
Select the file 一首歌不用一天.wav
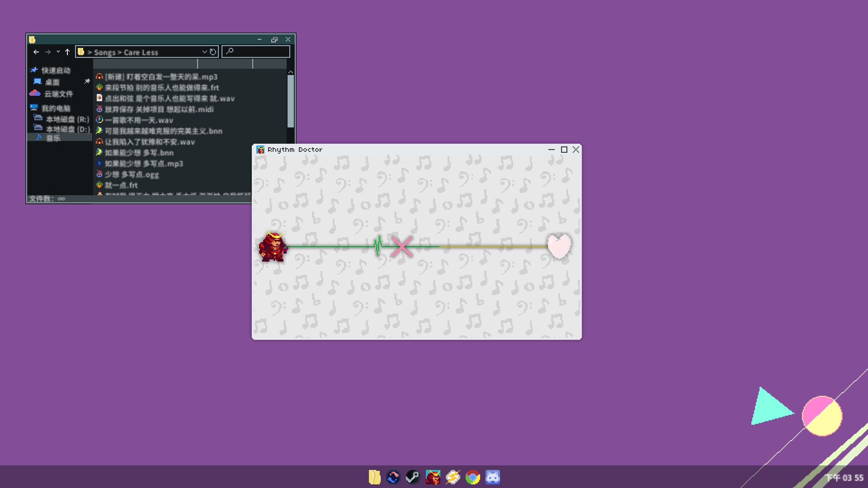pos(139,120)
